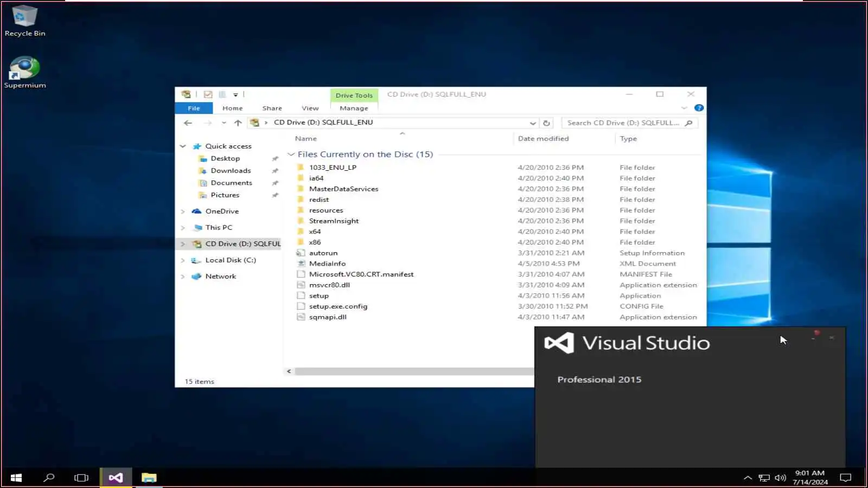Select Network in the navigation pane
This screenshot has width=868, height=488.
[x=220, y=277]
